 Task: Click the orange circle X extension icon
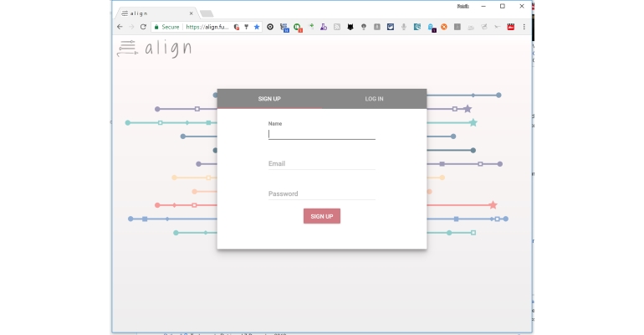444,27
